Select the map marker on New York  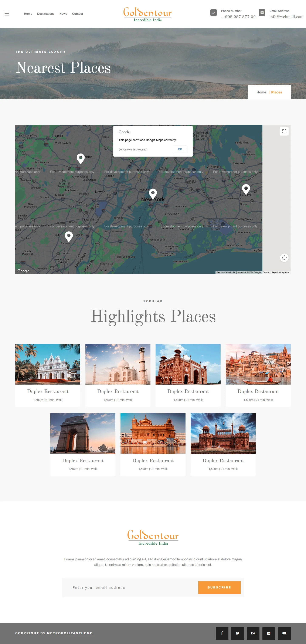tap(153, 194)
